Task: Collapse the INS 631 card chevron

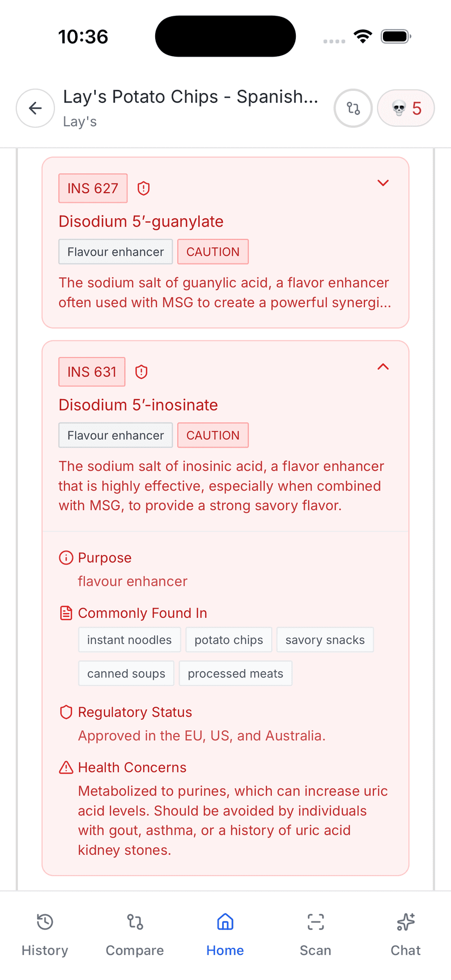Action: 383,366
